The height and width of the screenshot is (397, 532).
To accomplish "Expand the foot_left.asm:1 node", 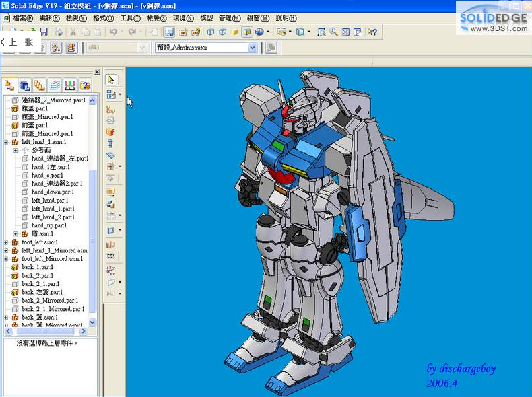I will click(6, 242).
